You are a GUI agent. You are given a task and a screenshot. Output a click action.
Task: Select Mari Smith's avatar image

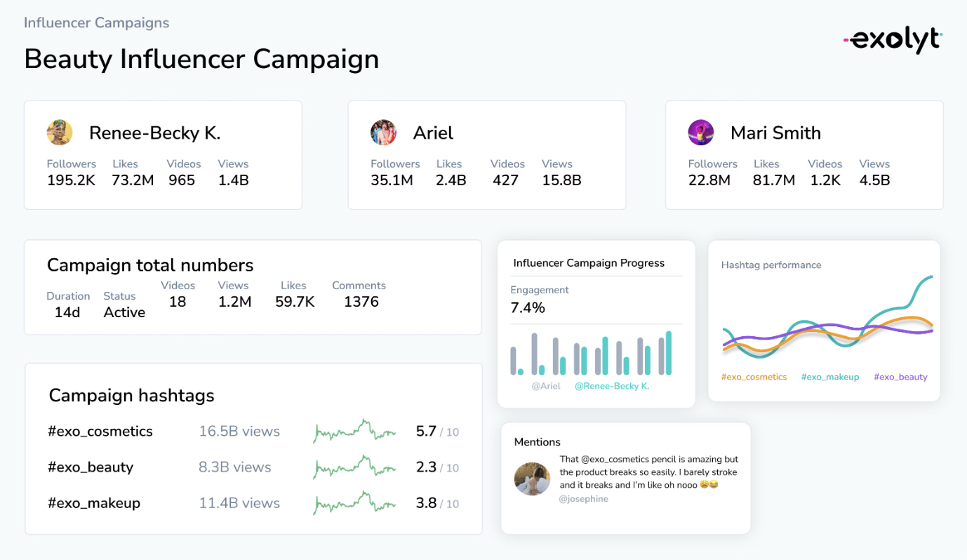coord(700,133)
